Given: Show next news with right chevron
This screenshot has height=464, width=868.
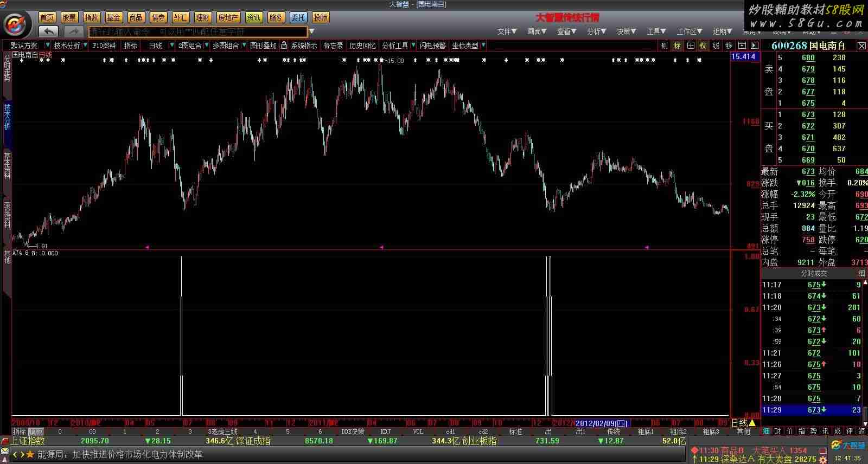Looking at the screenshot, I should (22, 454).
